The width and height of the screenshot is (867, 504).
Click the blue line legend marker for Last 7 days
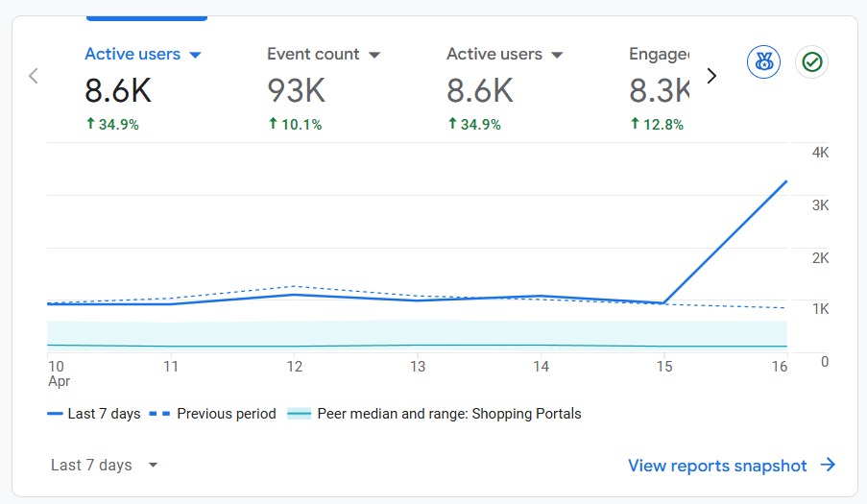click(x=56, y=415)
